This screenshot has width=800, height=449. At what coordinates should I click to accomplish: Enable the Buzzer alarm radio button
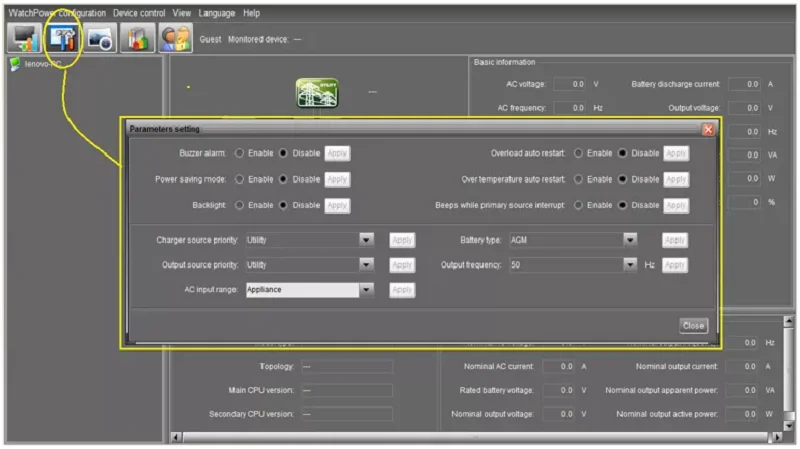pyautogui.click(x=239, y=153)
